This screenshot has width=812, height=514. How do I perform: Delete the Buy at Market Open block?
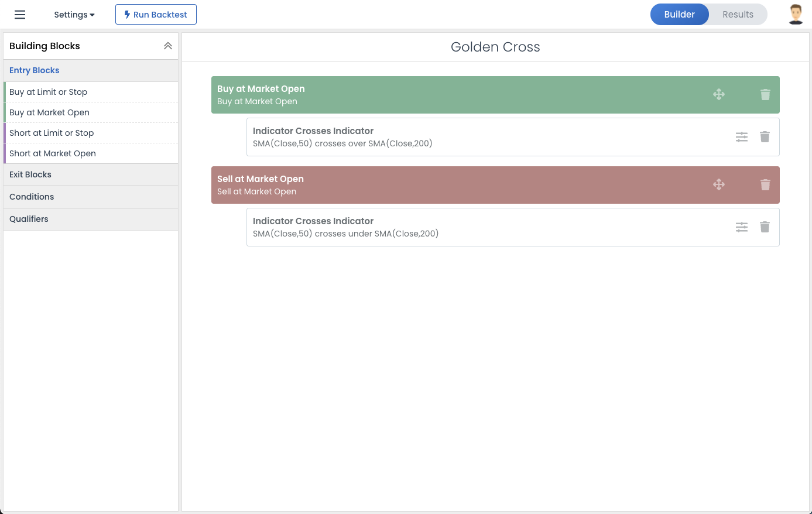(765, 94)
